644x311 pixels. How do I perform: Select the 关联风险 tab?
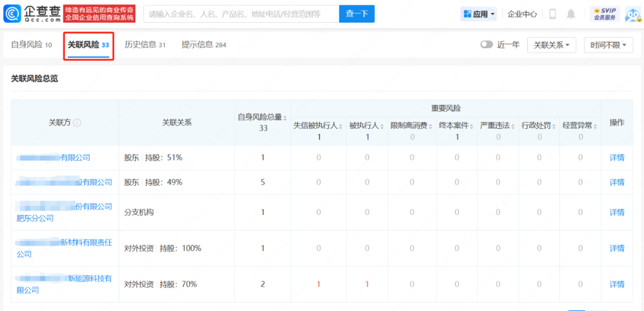pos(88,44)
